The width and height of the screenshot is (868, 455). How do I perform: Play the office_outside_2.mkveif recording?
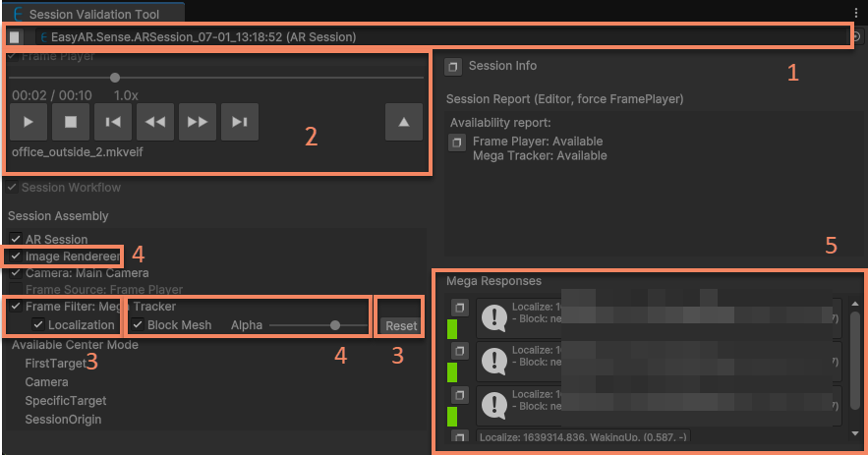29,122
